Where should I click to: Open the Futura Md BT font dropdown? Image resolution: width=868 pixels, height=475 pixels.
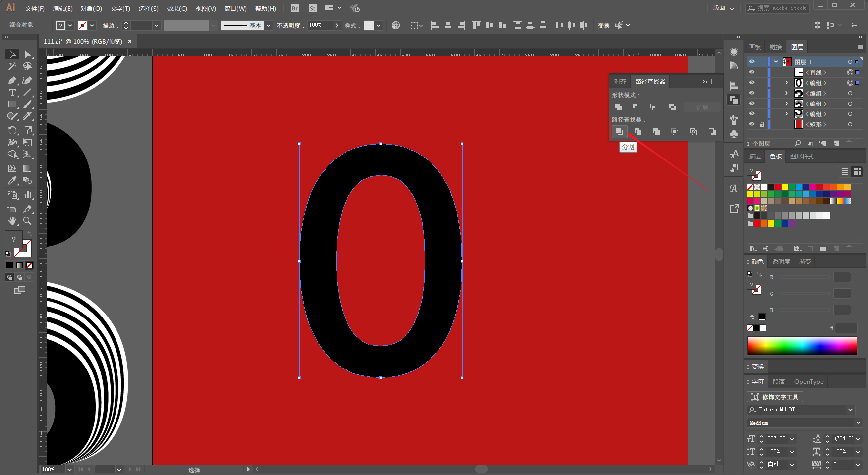tap(851, 410)
